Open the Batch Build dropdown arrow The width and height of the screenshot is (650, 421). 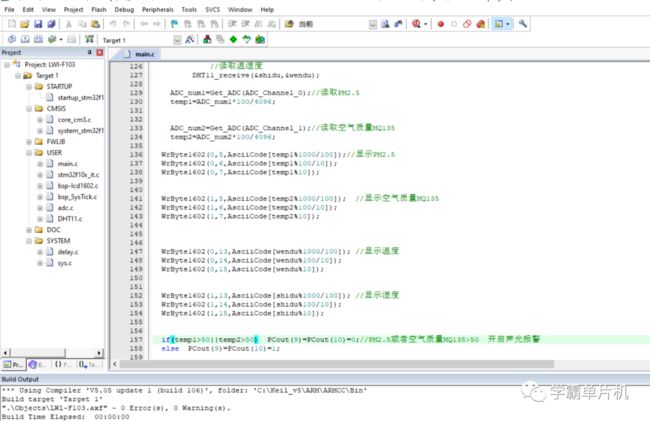point(61,40)
